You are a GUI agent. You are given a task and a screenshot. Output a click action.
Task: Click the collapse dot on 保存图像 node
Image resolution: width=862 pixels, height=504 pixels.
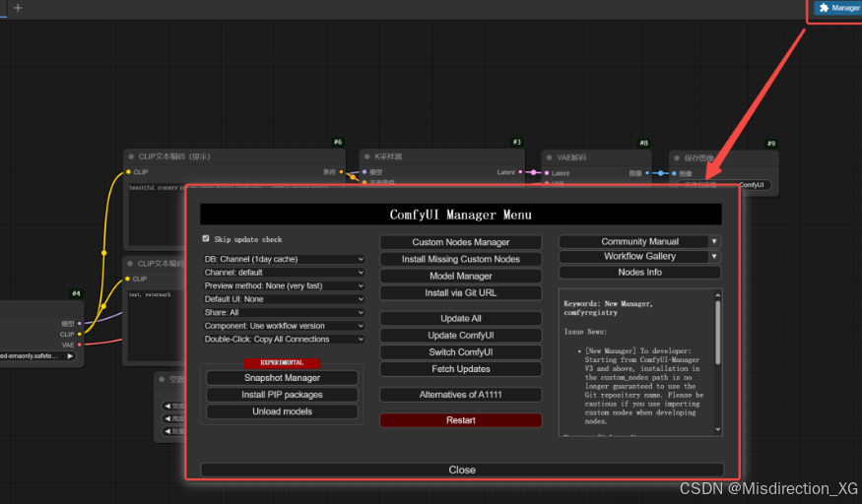[677, 158]
